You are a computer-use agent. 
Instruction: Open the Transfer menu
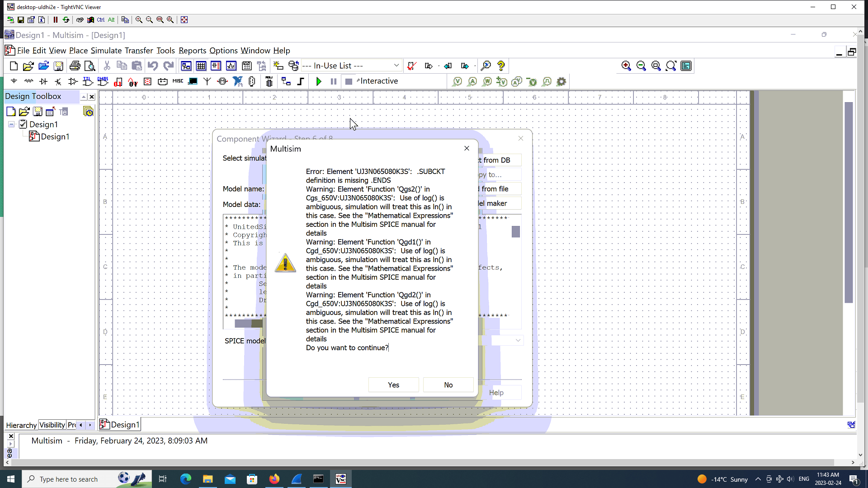pyautogui.click(x=139, y=51)
